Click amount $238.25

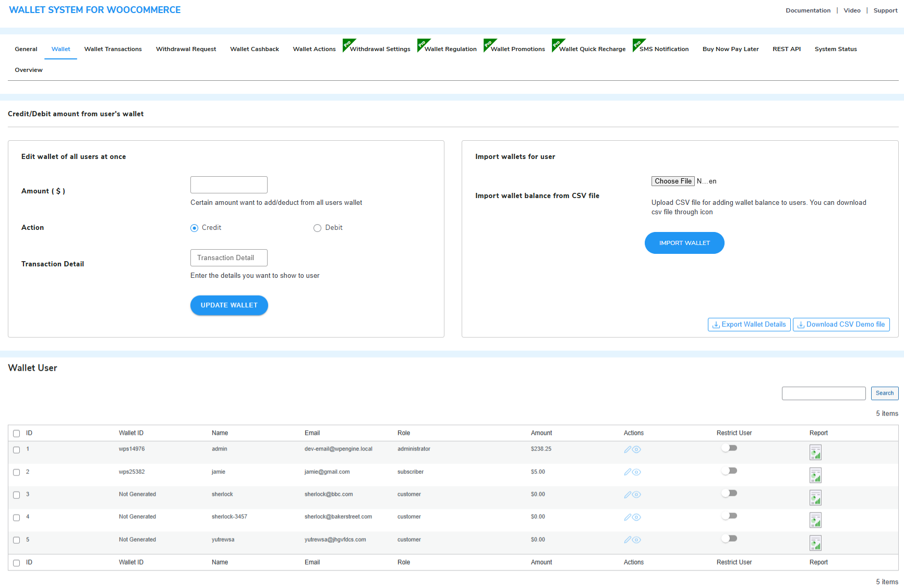tap(541, 449)
